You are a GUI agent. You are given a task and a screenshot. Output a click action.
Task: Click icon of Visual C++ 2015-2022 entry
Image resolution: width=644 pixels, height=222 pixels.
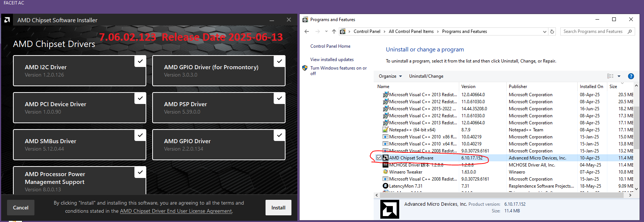(386, 109)
